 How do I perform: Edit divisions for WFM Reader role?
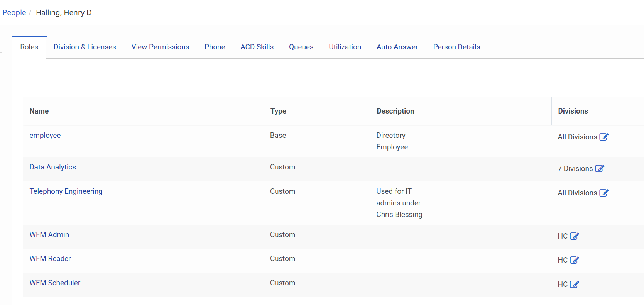(x=574, y=260)
